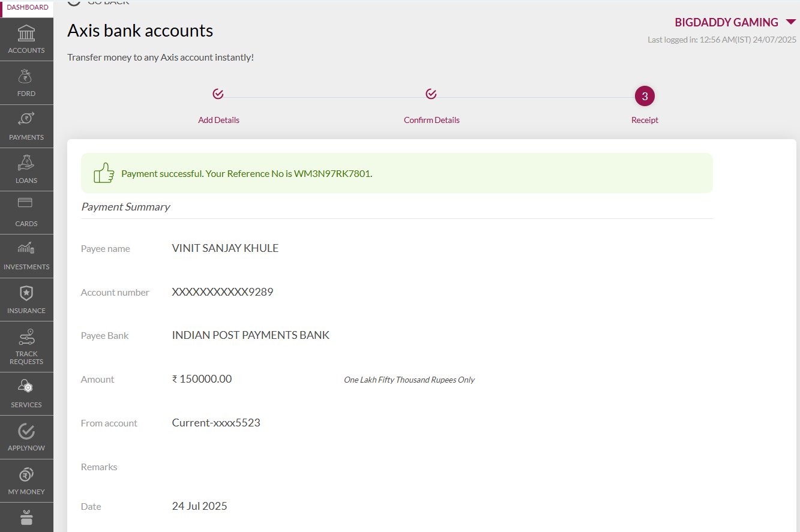
Task: Click the Last logged in timestamp
Action: (722, 40)
